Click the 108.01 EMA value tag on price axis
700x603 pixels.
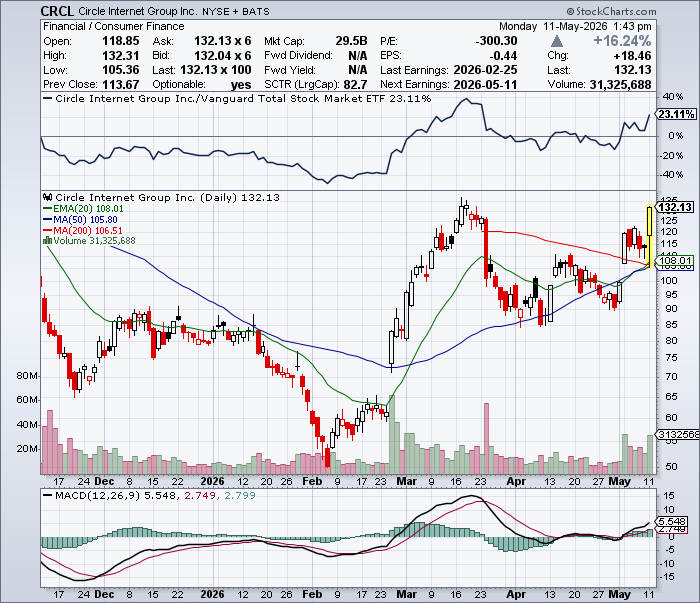(675, 260)
